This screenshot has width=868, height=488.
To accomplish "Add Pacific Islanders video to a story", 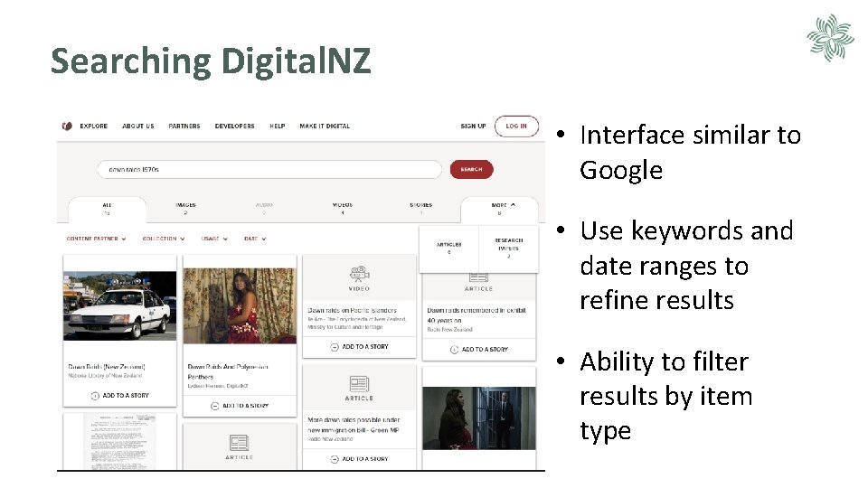I will pyautogui.click(x=359, y=347).
